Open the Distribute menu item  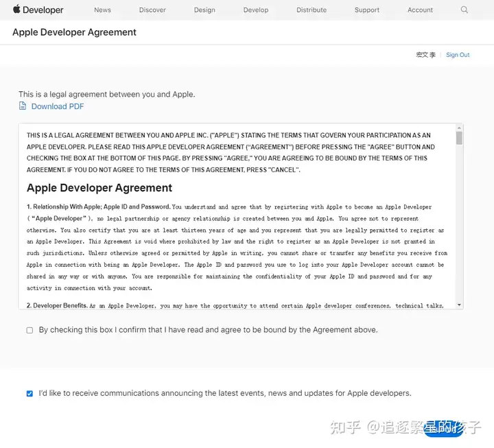click(x=311, y=10)
